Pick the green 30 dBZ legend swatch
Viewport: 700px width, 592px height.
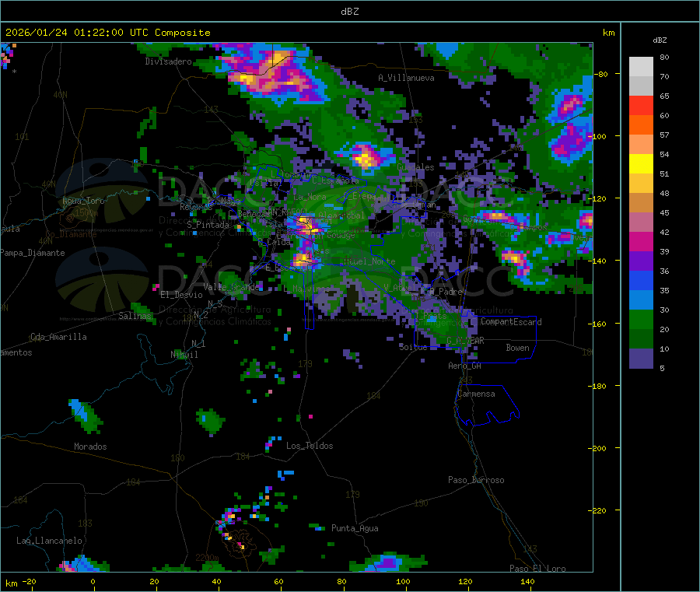(641, 319)
